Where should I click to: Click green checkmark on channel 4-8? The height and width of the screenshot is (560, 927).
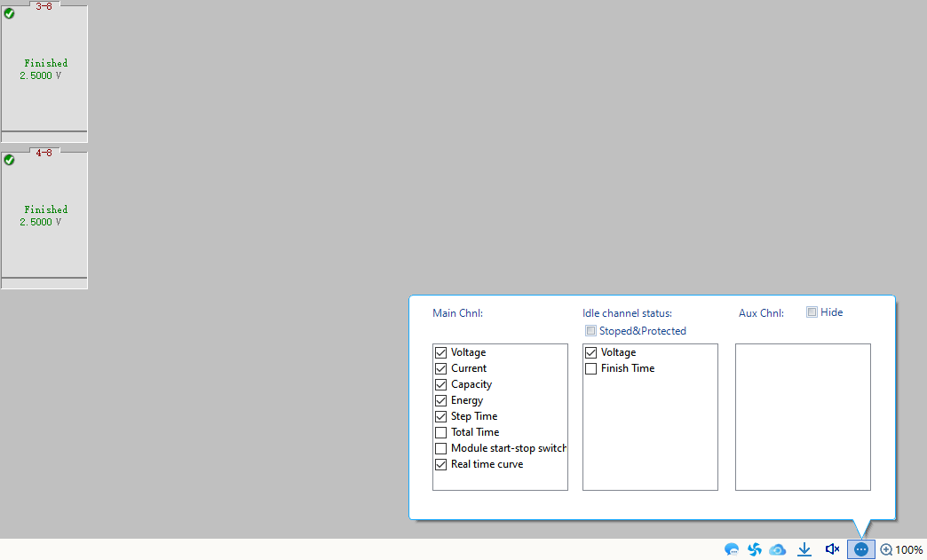pyautogui.click(x=10, y=160)
